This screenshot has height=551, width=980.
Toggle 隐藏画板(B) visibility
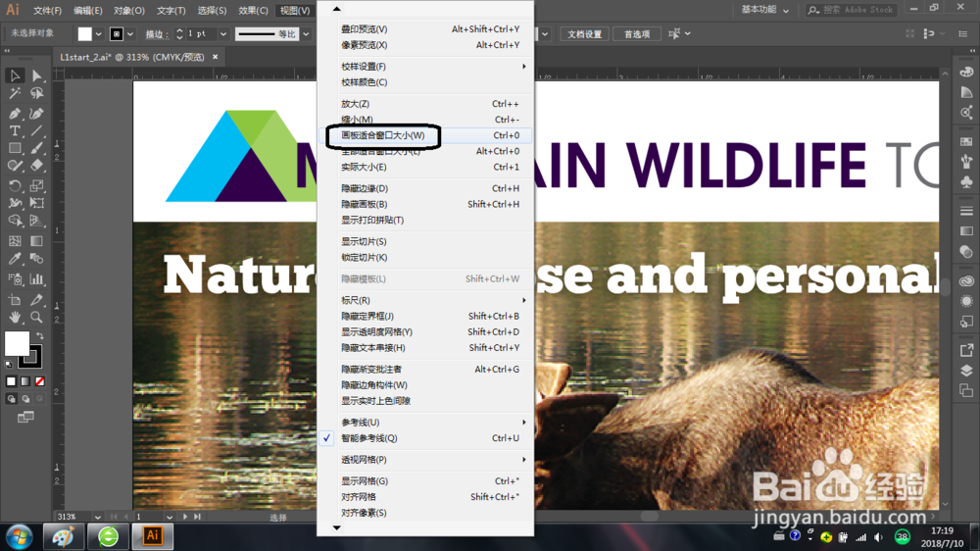(x=425, y=204)
